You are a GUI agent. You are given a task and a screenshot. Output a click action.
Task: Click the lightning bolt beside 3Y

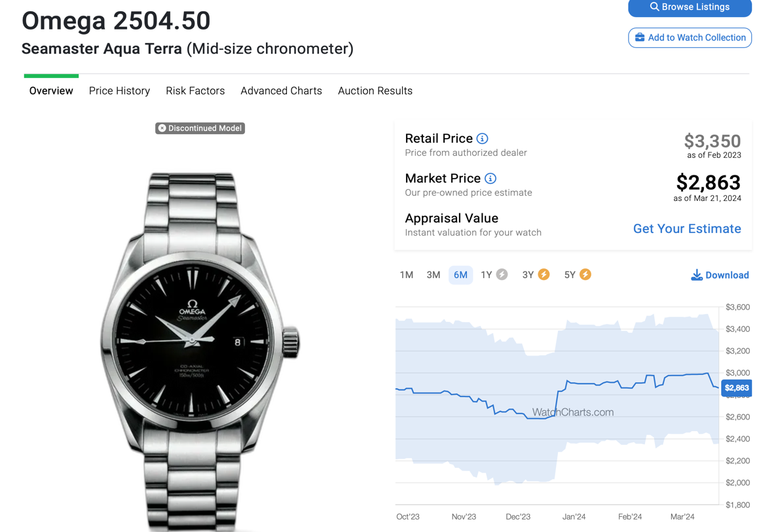[x=544, y=275]
